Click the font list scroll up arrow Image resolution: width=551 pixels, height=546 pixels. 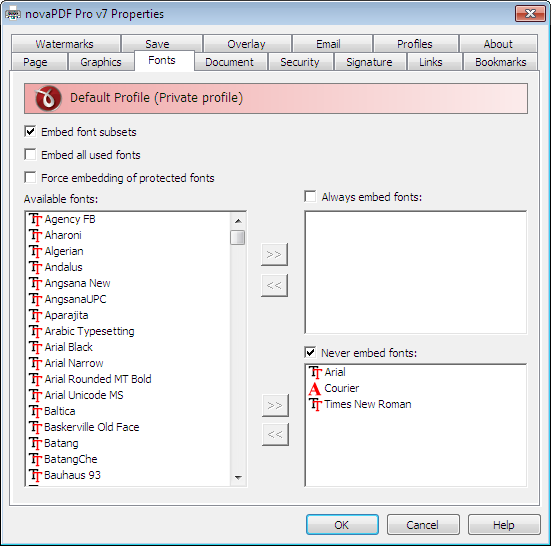[238, 221]
